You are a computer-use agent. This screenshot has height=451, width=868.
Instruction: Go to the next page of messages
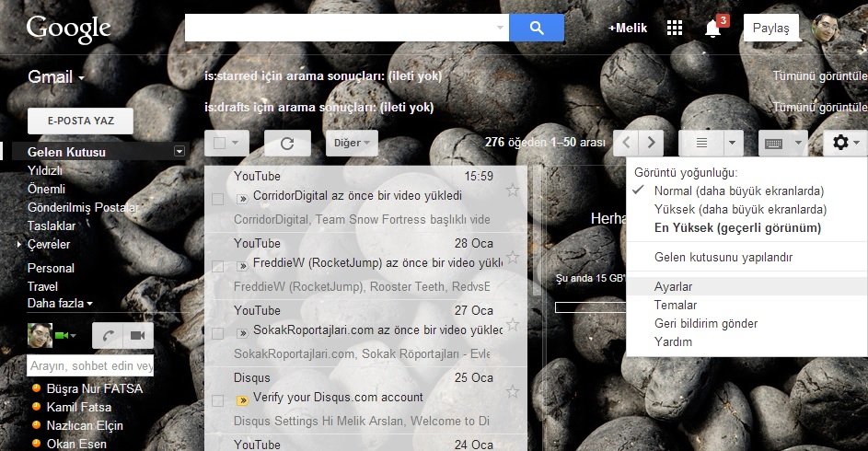651,143
